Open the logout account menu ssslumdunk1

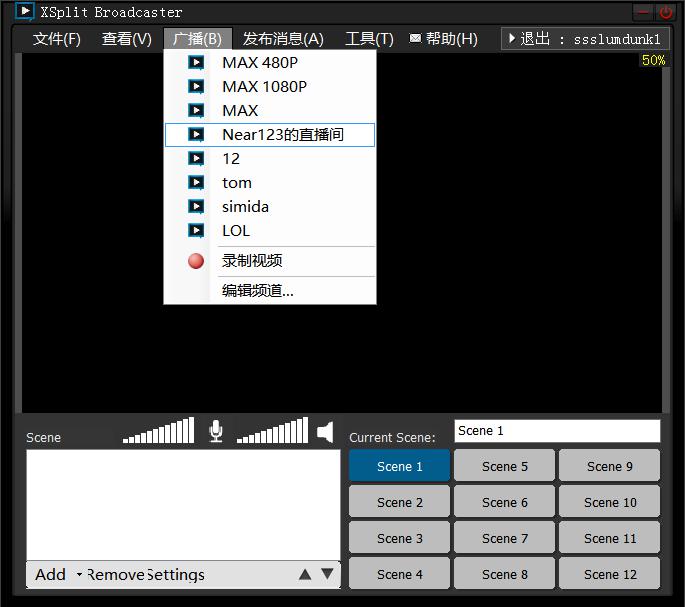tap(585, 39)
